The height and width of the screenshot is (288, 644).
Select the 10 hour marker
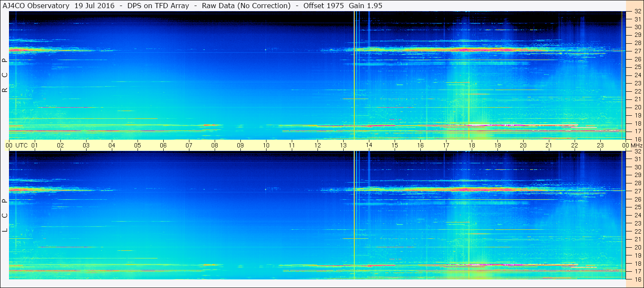[x=266, y=145]
